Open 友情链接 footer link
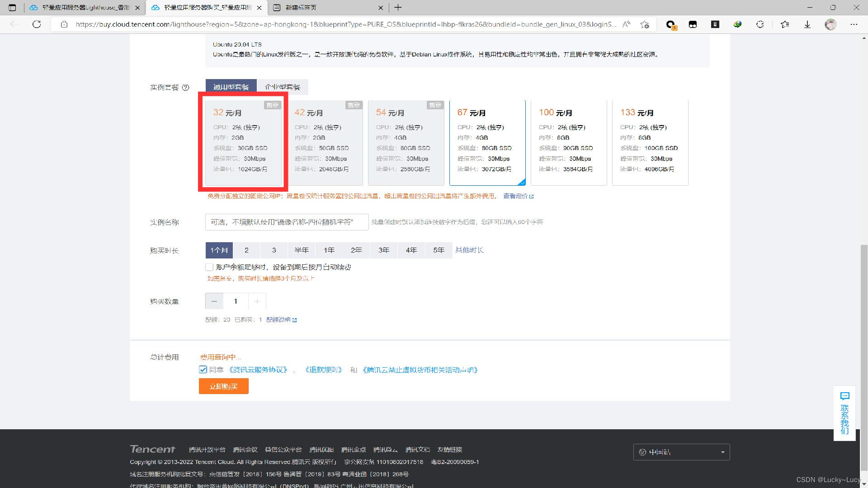 [x=449, y=450]
